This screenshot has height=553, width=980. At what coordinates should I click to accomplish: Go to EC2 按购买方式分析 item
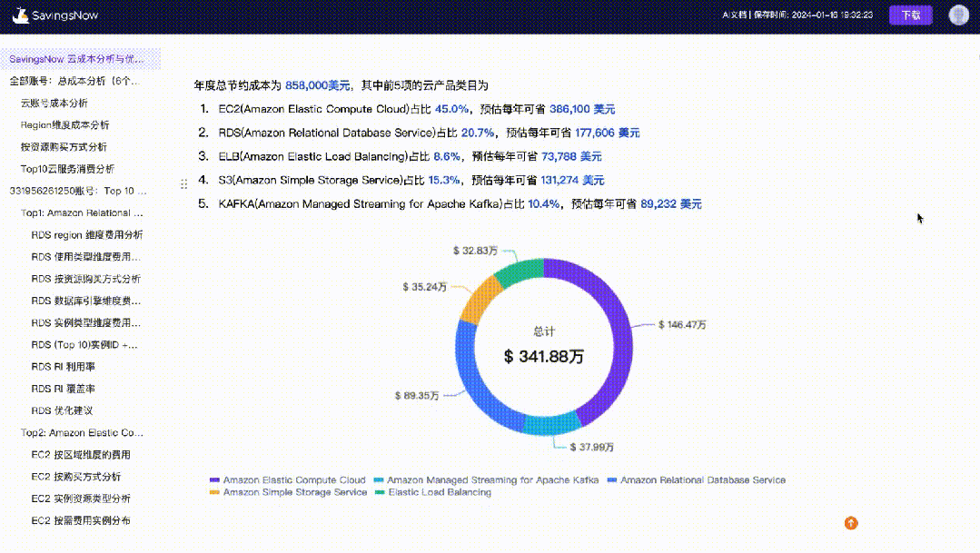coord(75,477)
